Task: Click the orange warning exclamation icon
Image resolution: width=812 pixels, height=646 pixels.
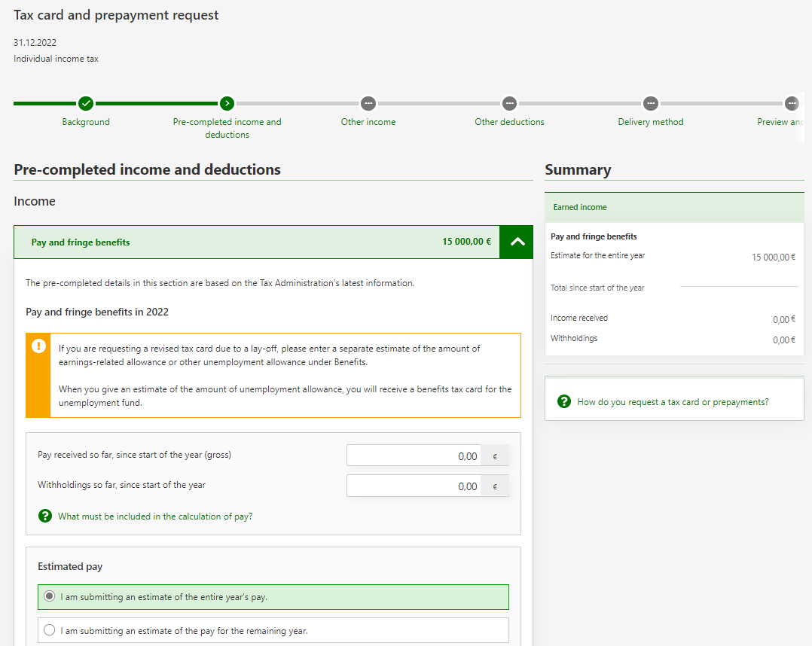Action: (38, 346)
